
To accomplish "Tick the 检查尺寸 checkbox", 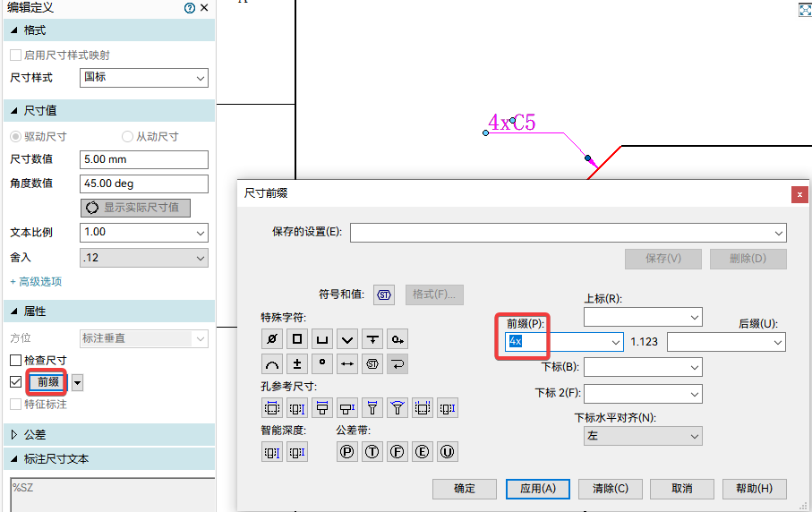I will [x=15, y=360].
